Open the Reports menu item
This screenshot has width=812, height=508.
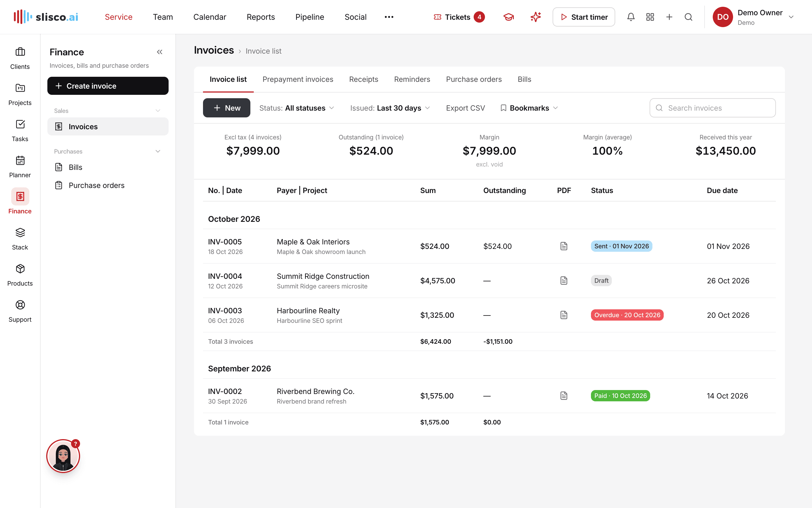(261, 17)
